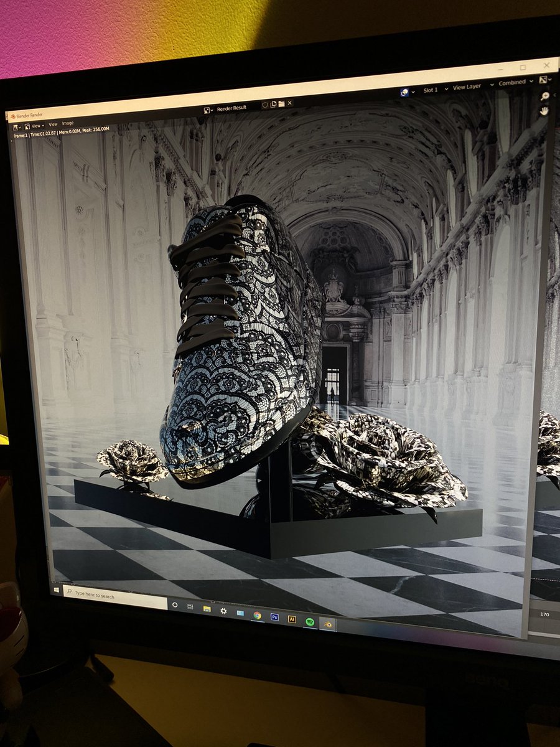Open Illustrator from taskbar
The image size is (560, 747).
[292, 619]
